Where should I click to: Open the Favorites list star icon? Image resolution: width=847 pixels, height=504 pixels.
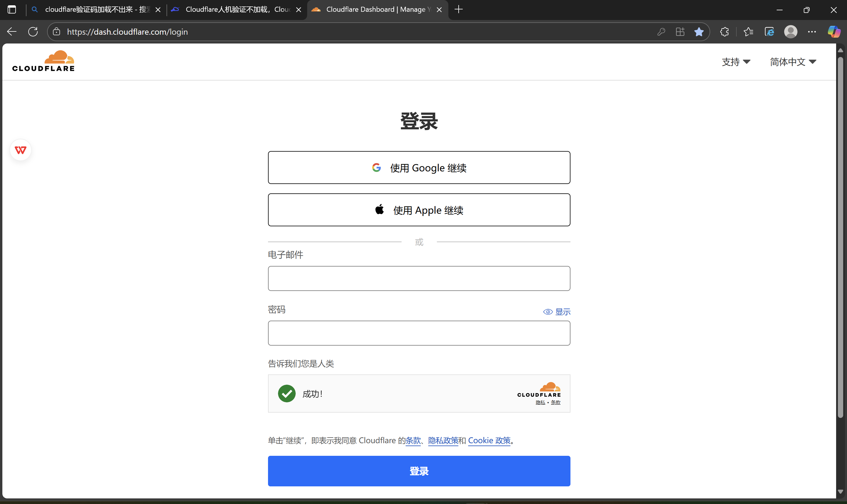tap(748, 32)
